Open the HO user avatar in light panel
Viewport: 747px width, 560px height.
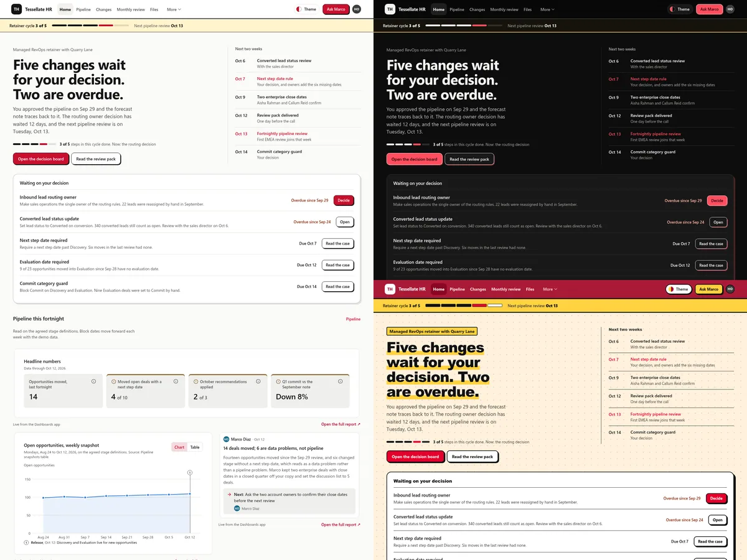point(357,9)
